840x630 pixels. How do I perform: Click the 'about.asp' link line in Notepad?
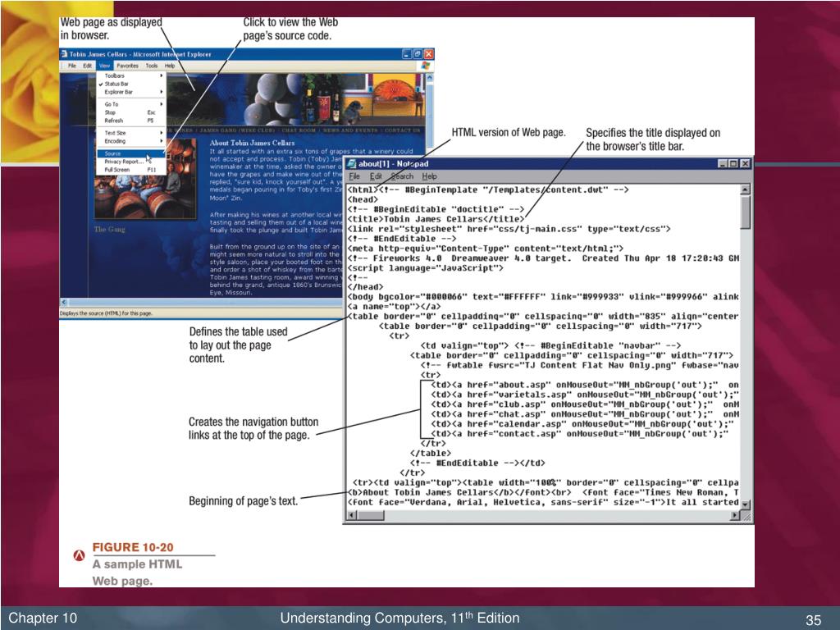pyautogui.click(x=585, y=385)
